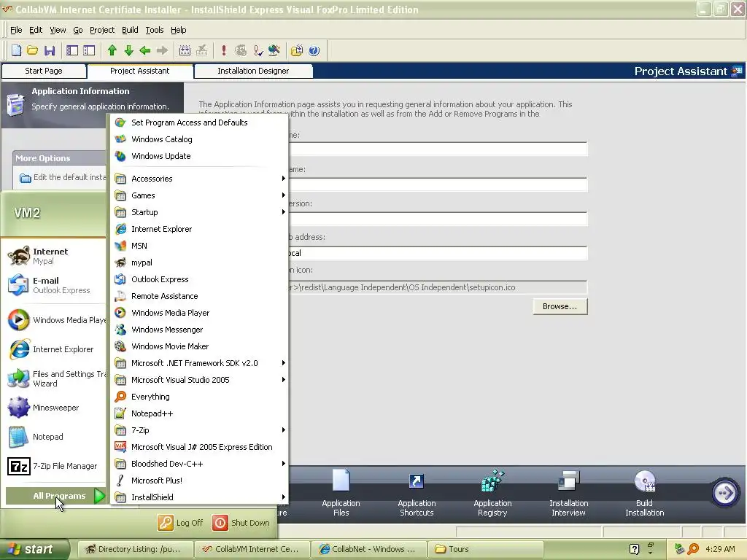Expand the Accessories submenu
This screenshot has height=560, width=747.
click(199, 179)
